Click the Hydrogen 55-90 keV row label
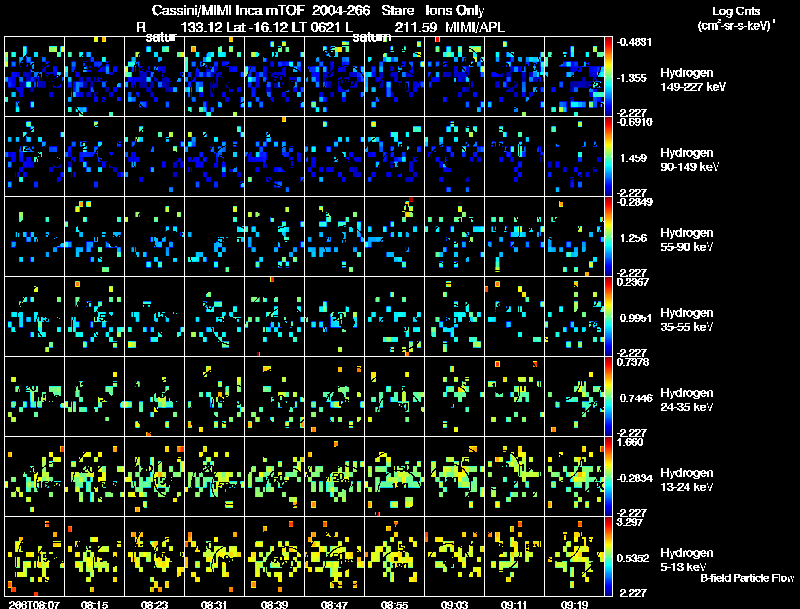The image size is (800, 609). [687, 240]
